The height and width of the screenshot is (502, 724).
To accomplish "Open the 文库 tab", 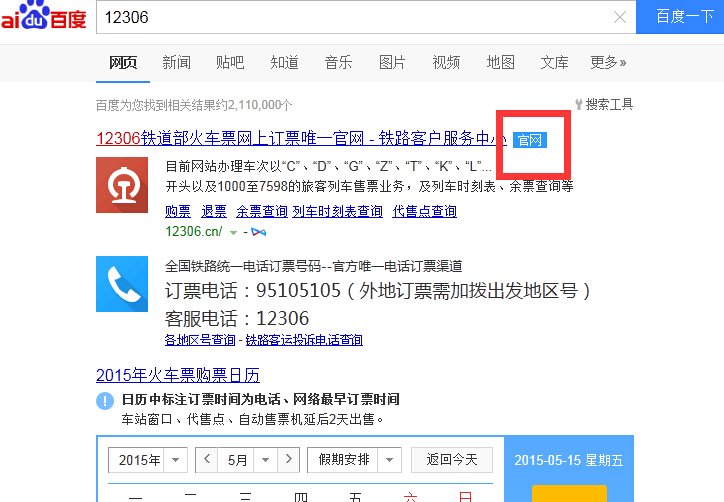I will pyautogui.click(x=554, y=62).
